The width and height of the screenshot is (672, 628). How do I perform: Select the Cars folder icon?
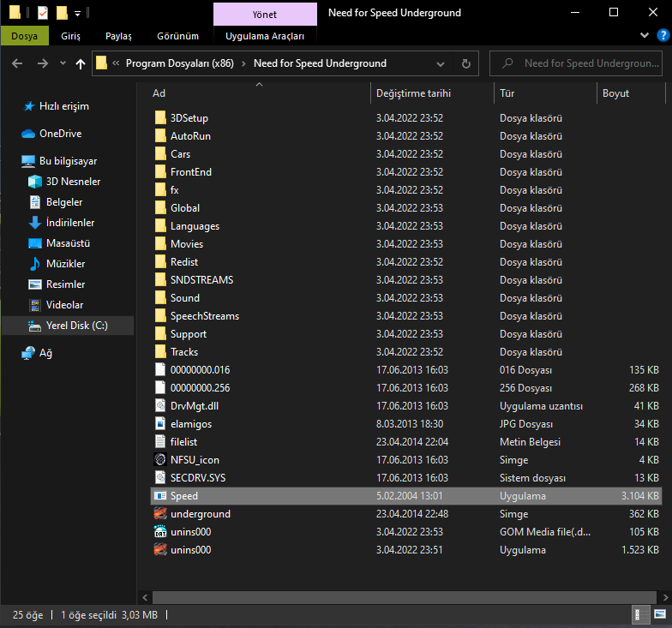pyautogui.click(x=160, y=154)
